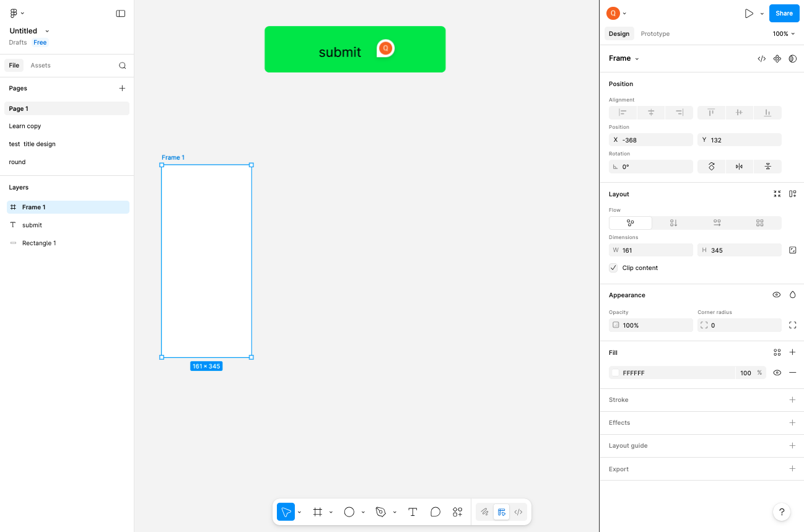
Task: Toggle the Clip content checkbox
Action: (613, 268)
